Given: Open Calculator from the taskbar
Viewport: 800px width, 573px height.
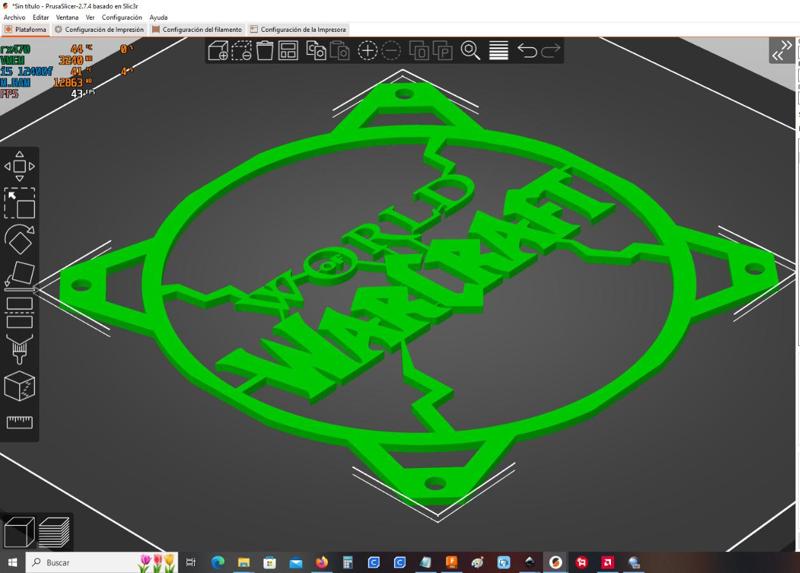Looking at the screenshot, I should point(347,562).
